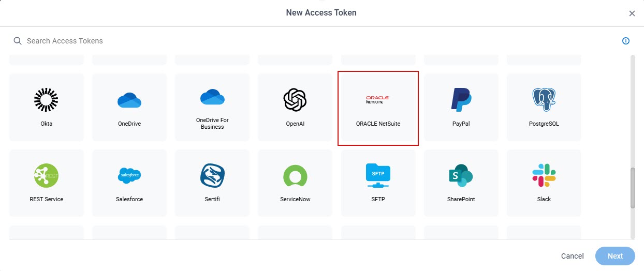
Task: Choose the ORACLE NetSuite logo
Action: click(378, 99)
